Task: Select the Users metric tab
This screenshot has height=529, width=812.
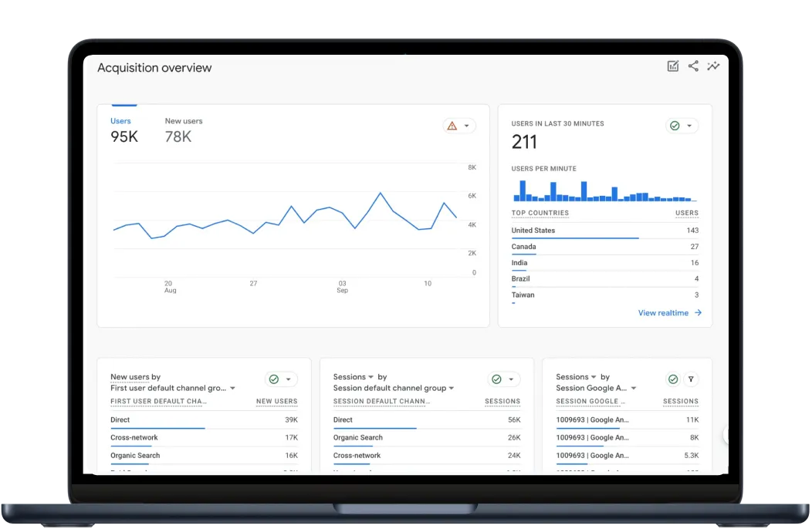Action: [123, 130]
